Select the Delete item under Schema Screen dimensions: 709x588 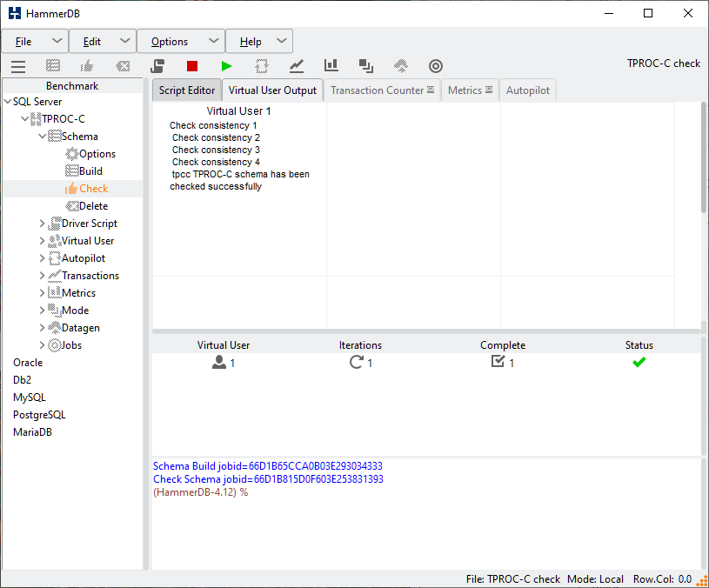coord(93,206)
